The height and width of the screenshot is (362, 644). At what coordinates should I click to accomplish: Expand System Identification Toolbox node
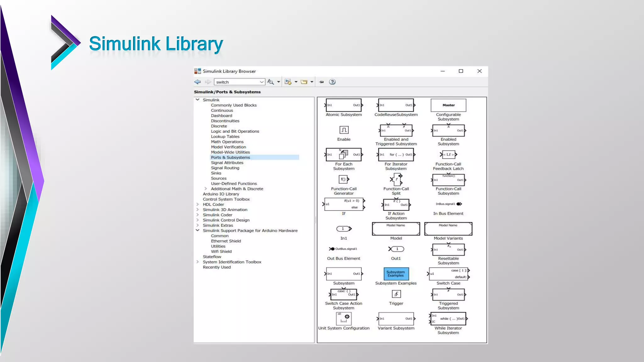coord(197,262)
